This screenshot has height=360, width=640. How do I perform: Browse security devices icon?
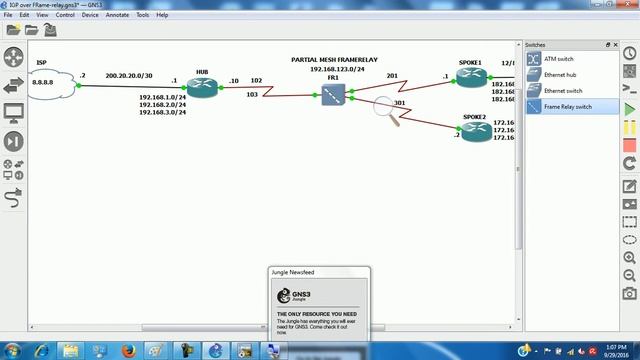[13, 141]
